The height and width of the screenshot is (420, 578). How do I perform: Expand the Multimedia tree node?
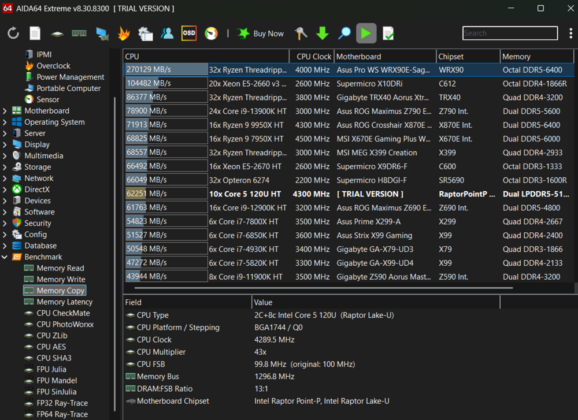coord(5,156)
